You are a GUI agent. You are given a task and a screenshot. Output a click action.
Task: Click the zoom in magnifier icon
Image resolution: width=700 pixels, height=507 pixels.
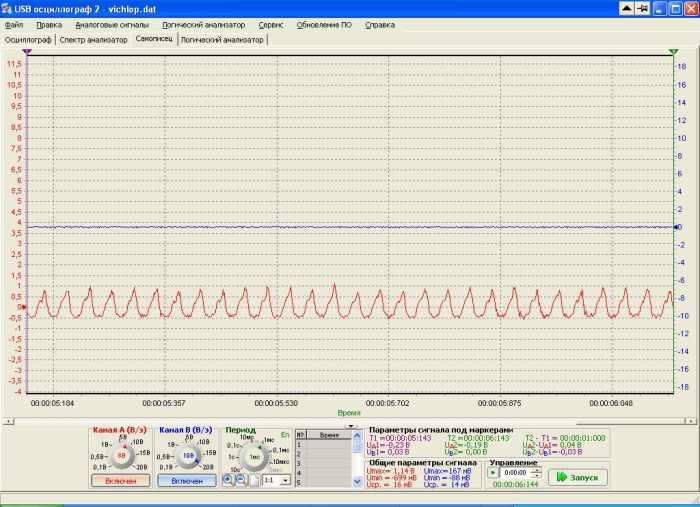(228, 480)
